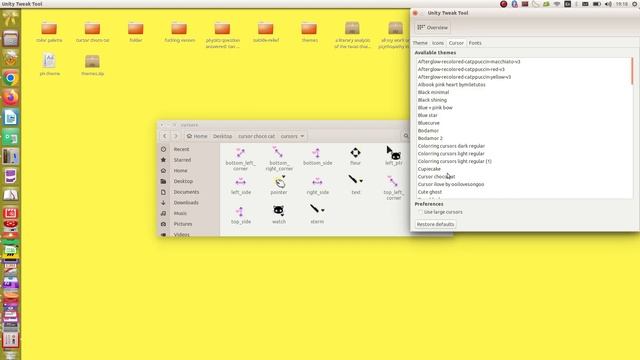This screenshot has height=360, width=640.
Task: Select Afterglow-recolored-catppuccin-red-v3 theme
Action: [524, 69]
